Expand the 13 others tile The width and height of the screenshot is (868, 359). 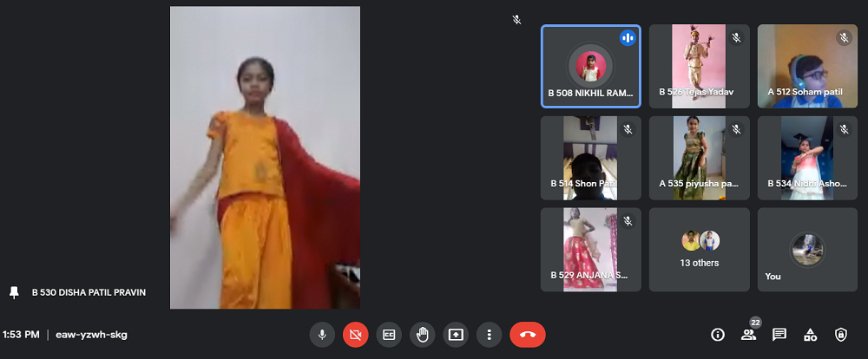coord(699,249)
